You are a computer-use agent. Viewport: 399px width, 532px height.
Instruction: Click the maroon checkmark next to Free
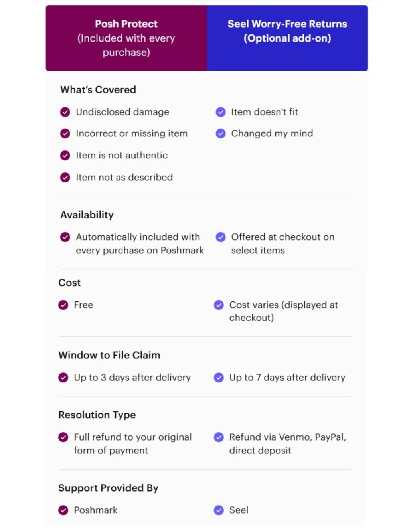[63, 305]
